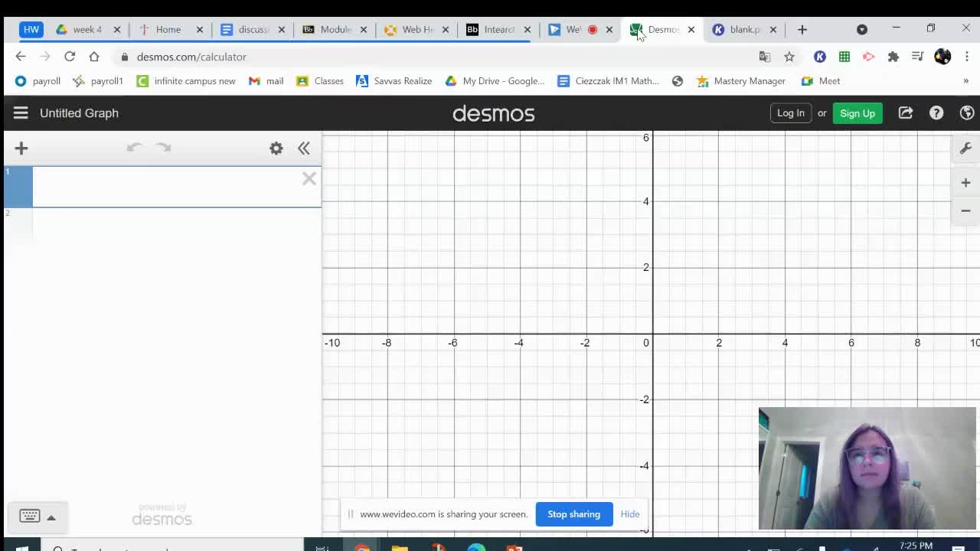Click the webcam video overlay

point(867,468)
